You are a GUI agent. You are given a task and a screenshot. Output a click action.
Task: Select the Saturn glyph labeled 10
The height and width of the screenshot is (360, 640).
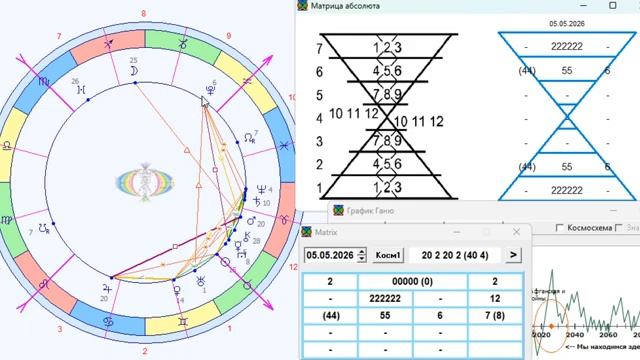pos(257,201)
